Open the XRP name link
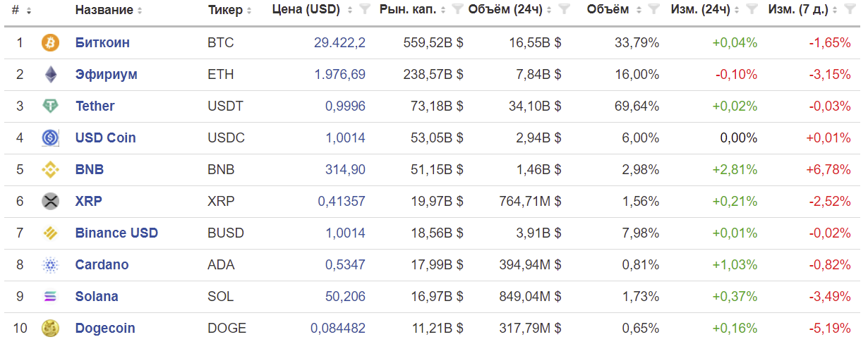 (89, 202)
